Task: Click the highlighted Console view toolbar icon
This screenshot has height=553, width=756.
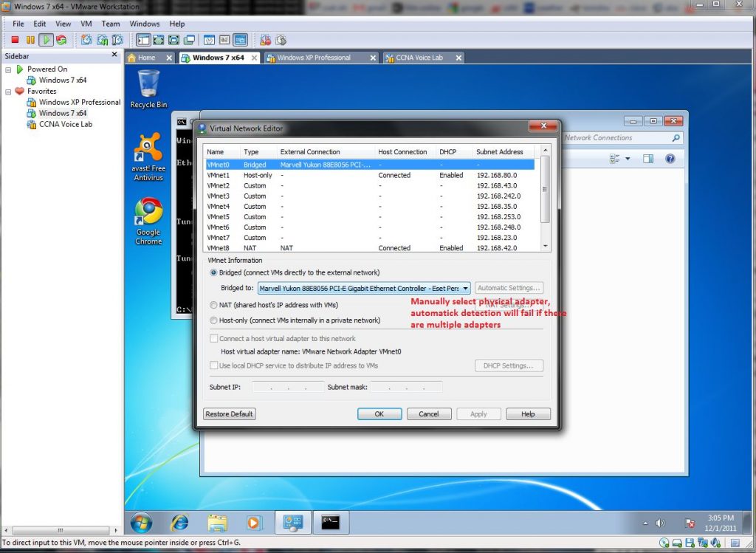Action: 240,40
